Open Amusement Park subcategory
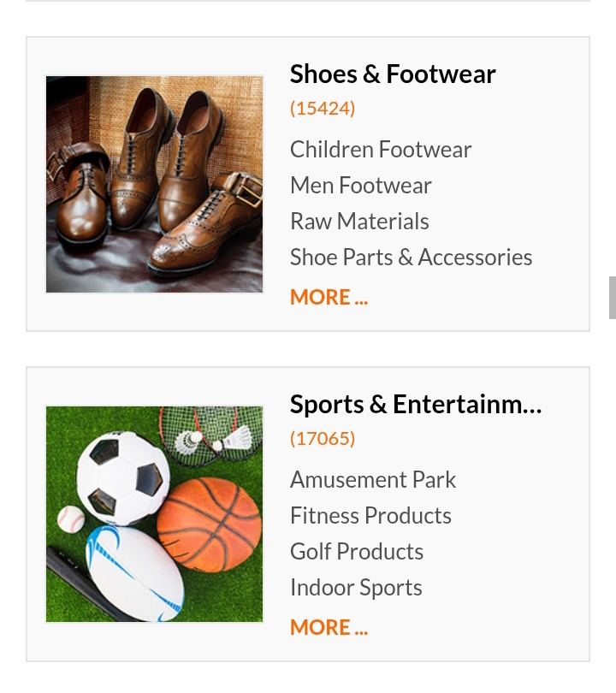This screenshot has width=616, height=693. [373, 480]
